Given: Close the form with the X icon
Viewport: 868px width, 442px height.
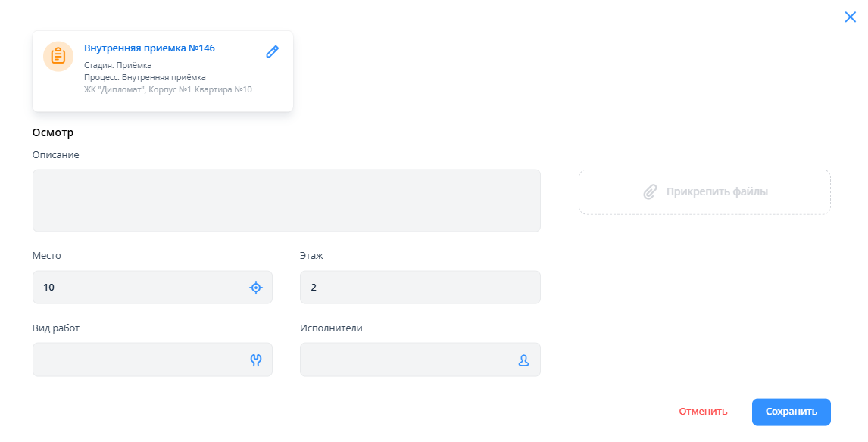Looking at the screenshot, I should coord(850,17).
